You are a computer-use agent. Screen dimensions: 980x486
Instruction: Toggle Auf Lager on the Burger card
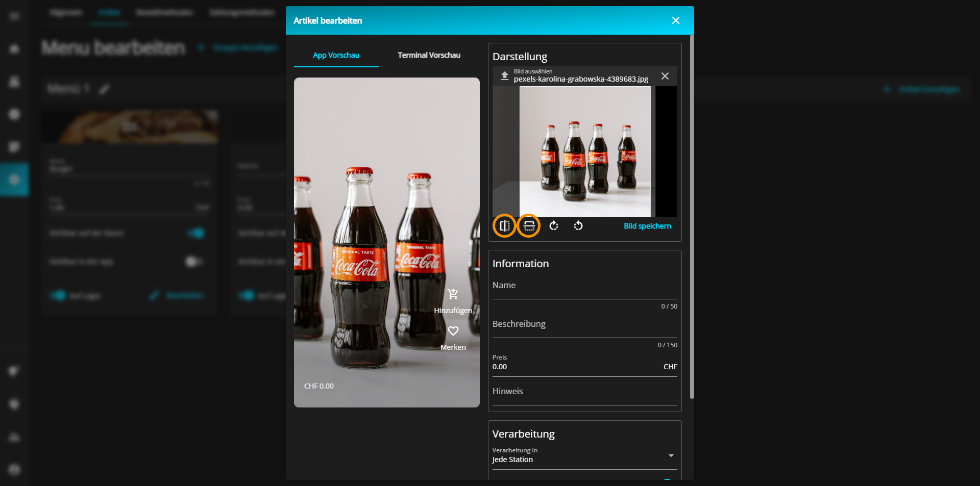click(58, 296)
